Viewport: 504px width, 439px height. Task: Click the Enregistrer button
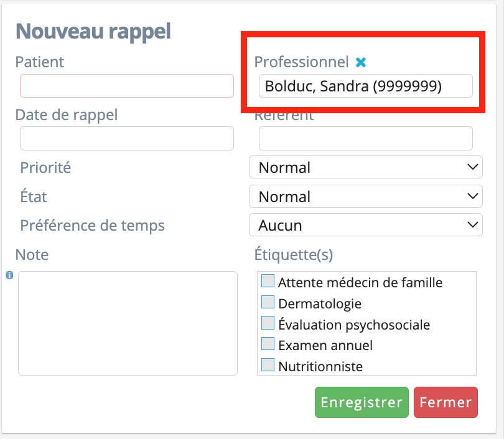pos(362,402)
